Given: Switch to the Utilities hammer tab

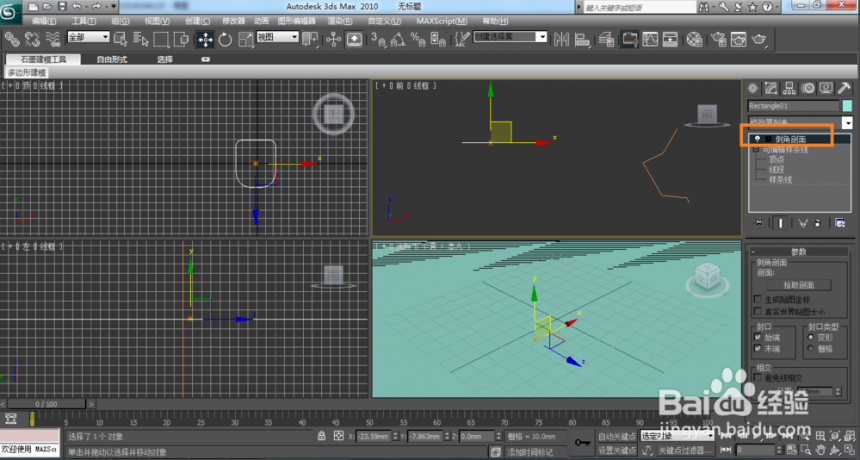Looking at the screenshot, I should pos(844,88).
